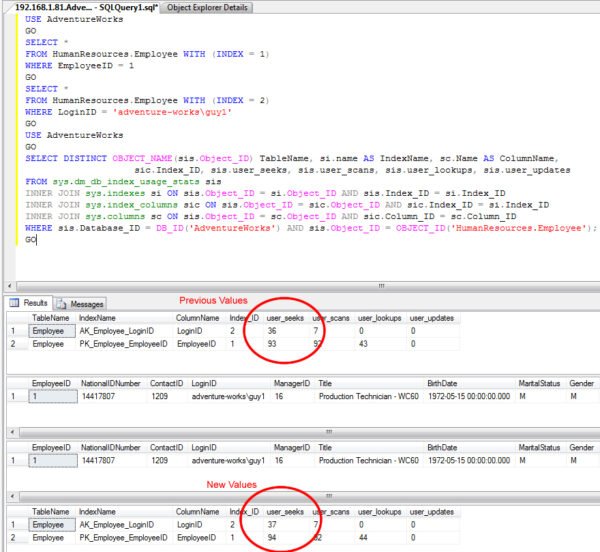Click the IndexName header in last result grid
Screen dimensions: 600x552
point(97,512)
